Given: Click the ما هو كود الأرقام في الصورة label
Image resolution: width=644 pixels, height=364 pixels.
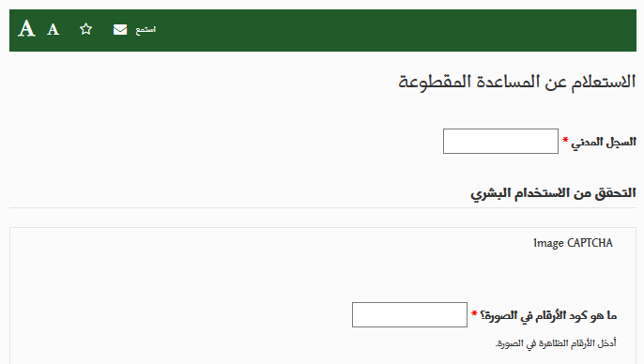Looking at the screenshot, I should tap(548, 315).
